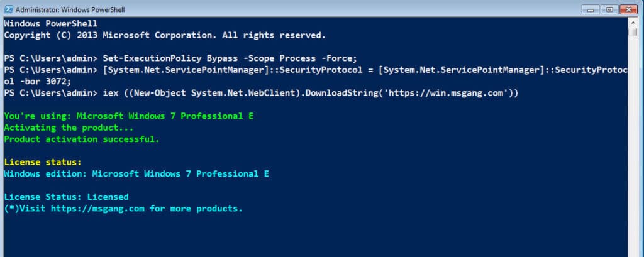
Task: Click the 'Copyright (C) 2013 Microsoft Corporation' line
Action: click(x=165, y=35)
